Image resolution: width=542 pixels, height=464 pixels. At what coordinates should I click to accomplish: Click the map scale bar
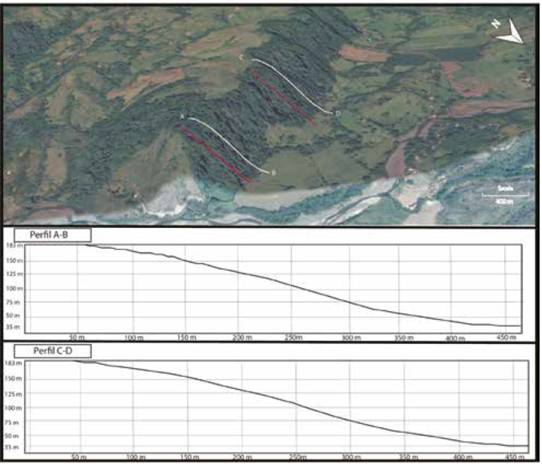tap(505, 195)
